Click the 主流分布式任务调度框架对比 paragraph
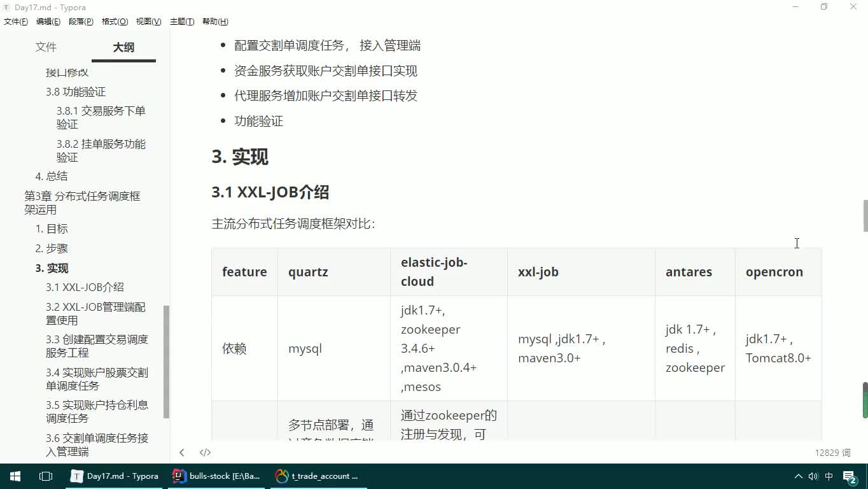Image resolution: width=868 pixels, height=489 pixels. [293, 223]
